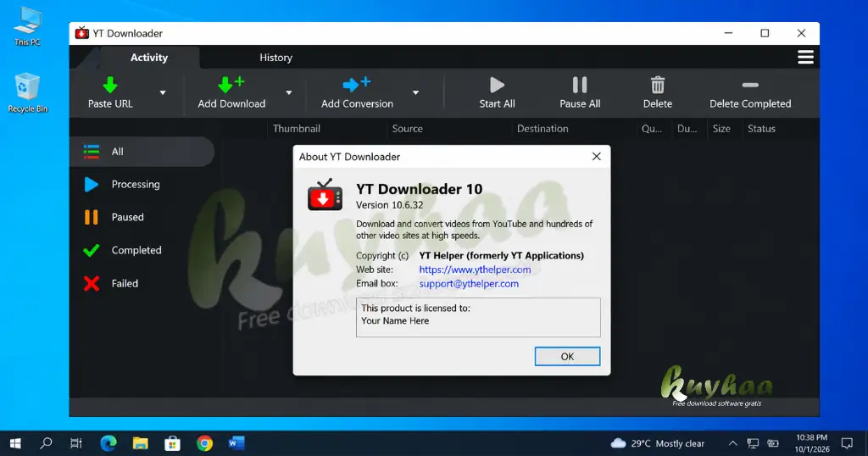Viewport: 868px width, 456px height.
Task: Click the battery tray icon
Action: pyautogui.click(x=773, y=443)
